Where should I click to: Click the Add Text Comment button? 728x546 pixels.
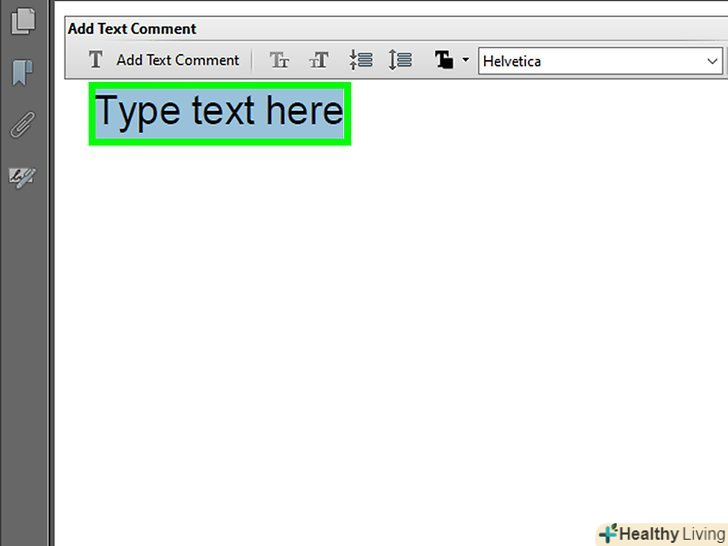tap(164, 60)
